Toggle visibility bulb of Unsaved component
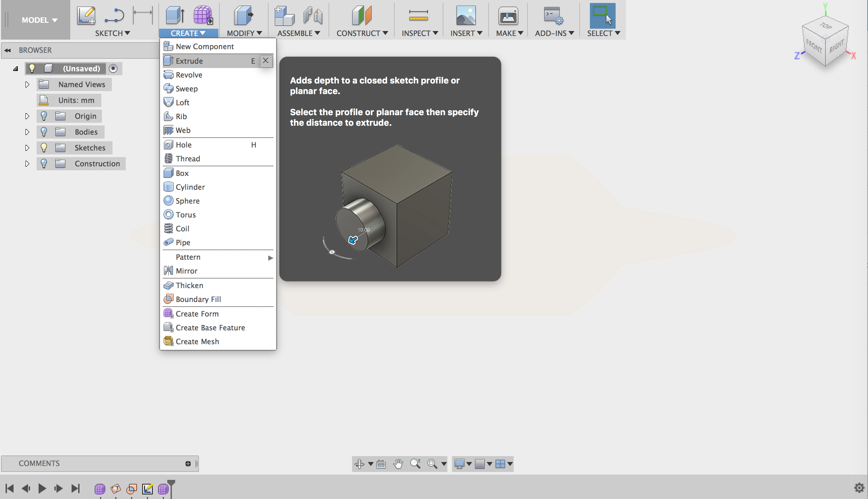Image resolution: width=868 pixels, height=499 pixels. click(32, 68)
